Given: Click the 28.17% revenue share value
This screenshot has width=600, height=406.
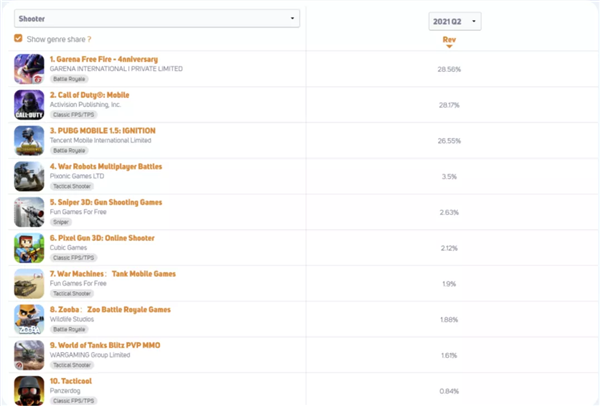Looking at the screenshot, I should coord(449,105).
